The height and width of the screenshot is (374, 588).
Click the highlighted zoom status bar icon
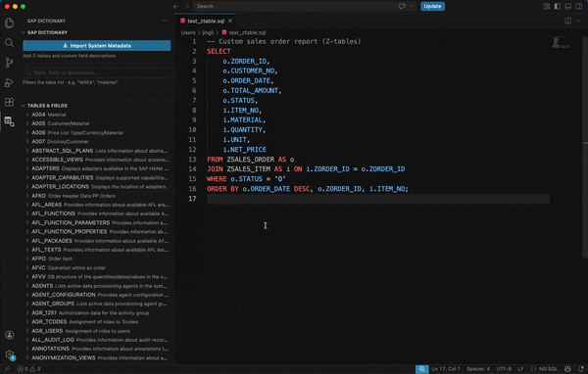(421, 369)
